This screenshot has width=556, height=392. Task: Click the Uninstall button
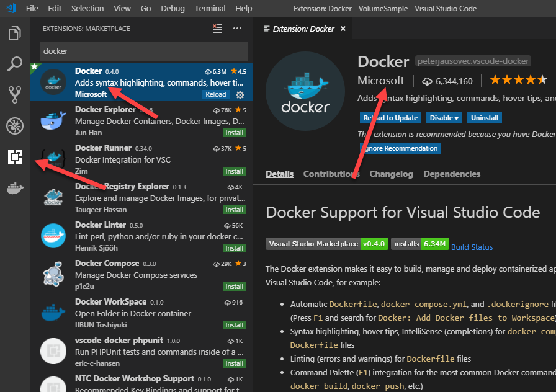(485, 118)
